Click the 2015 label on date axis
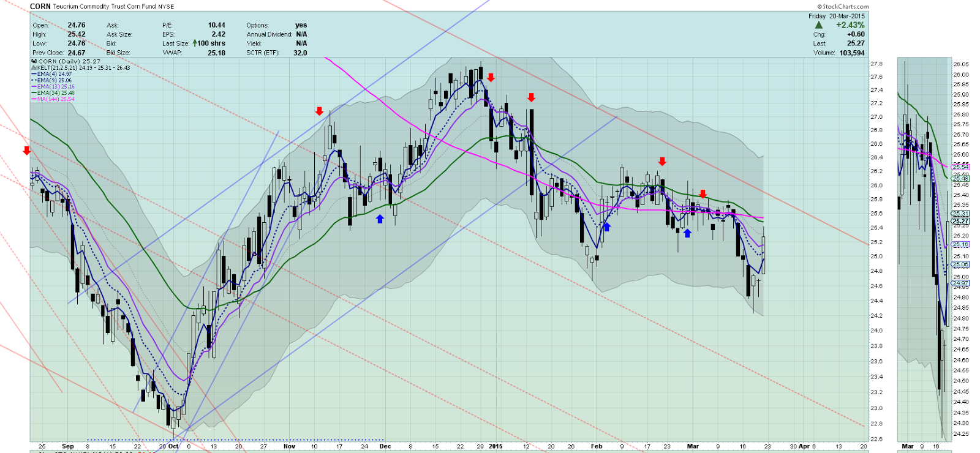The height and width of the screenshot is (453, 980). (x=496, y=446)
